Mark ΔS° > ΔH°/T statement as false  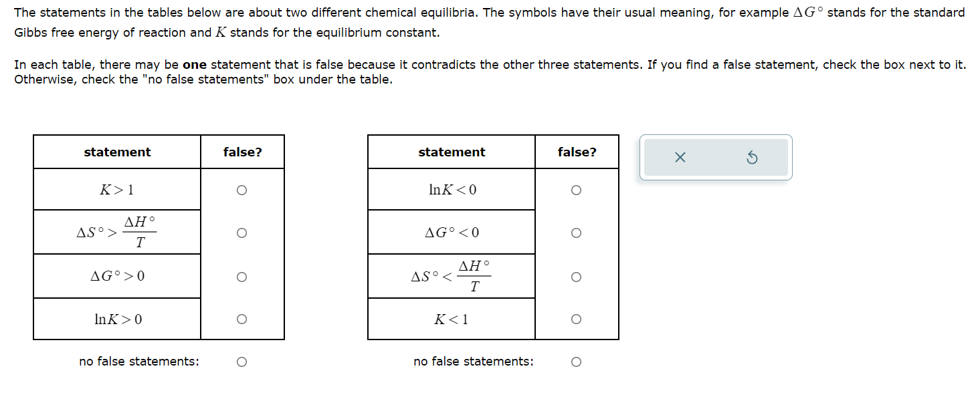(241, 233)
